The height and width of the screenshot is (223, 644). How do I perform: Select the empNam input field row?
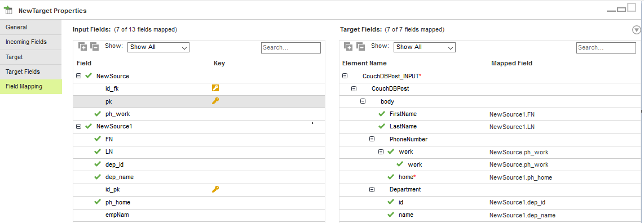199,215
